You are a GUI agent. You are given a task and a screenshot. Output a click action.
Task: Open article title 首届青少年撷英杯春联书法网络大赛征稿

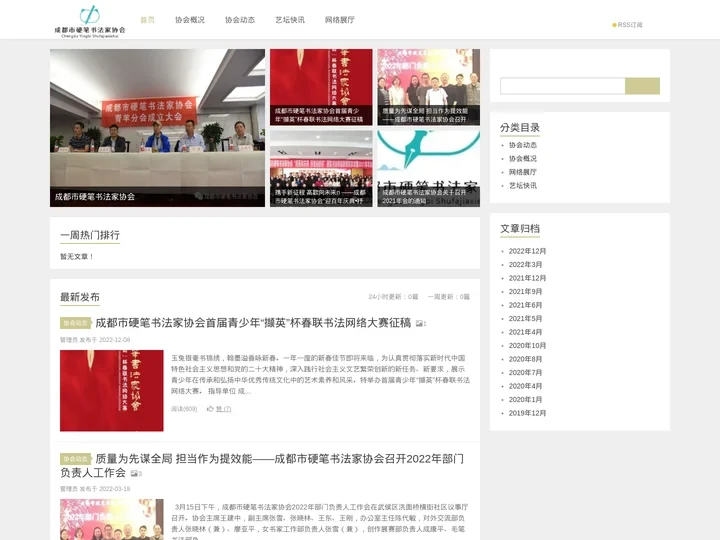(253, 323)
